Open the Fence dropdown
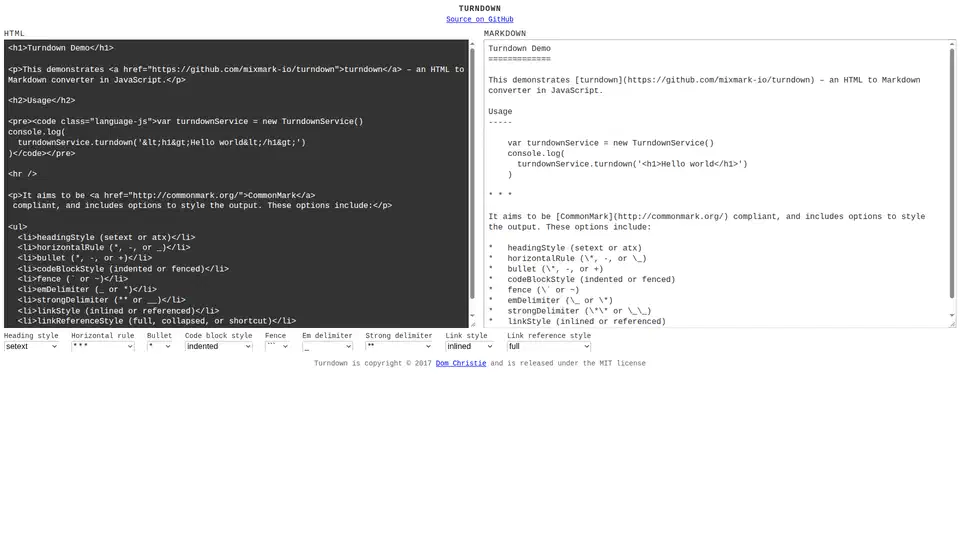960x540 pixels. coord(277,347)
